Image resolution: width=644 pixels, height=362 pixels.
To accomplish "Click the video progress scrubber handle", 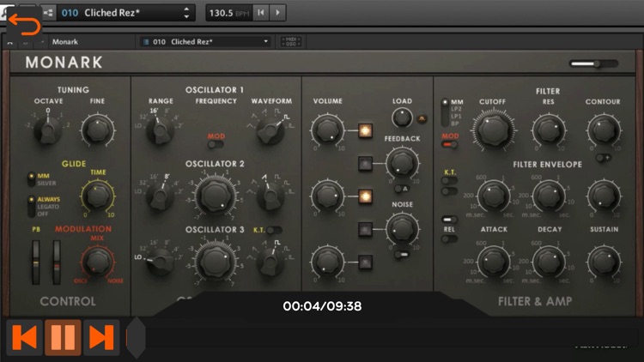I will [136, 337].
